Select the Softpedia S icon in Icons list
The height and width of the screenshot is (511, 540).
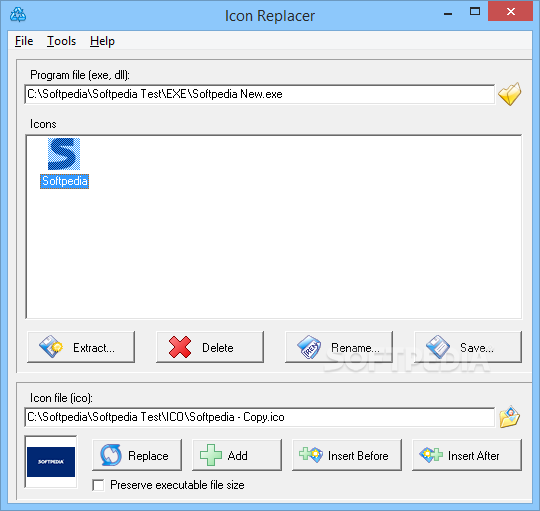(x=64, y=154)
